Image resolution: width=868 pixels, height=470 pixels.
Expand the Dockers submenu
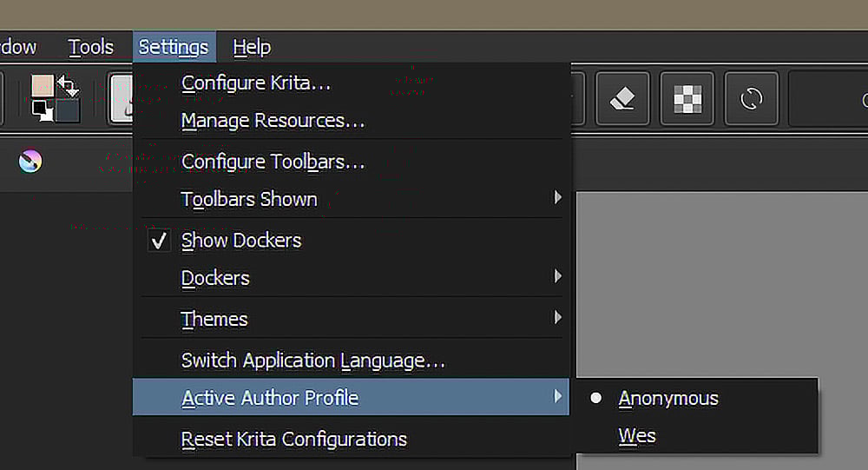click(351, 278)
